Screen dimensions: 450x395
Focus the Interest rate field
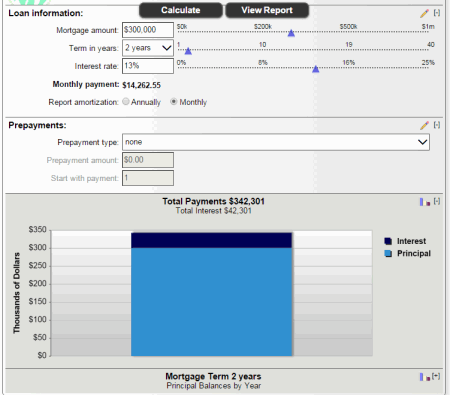pyautogui.click(x=148, y=66)
